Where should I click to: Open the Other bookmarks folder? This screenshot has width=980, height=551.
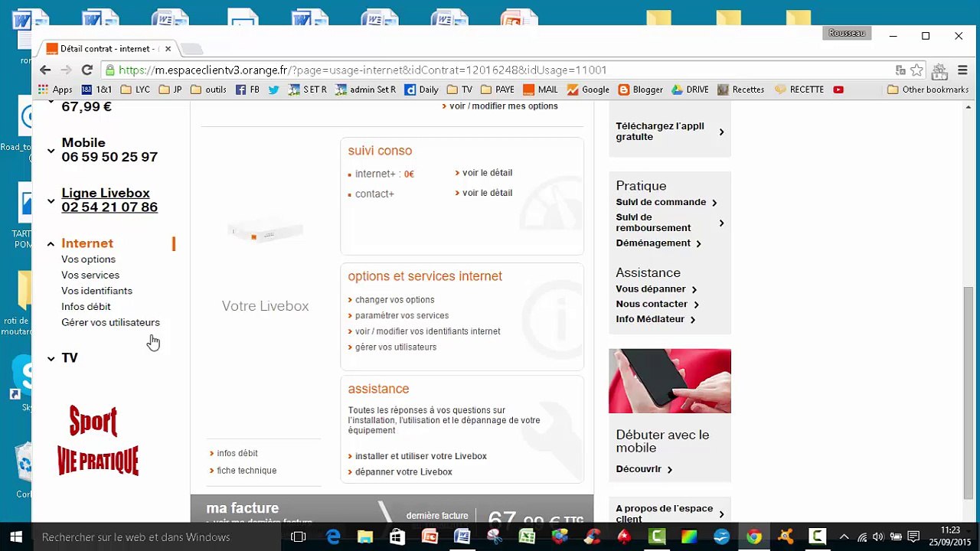click(928, 90)
